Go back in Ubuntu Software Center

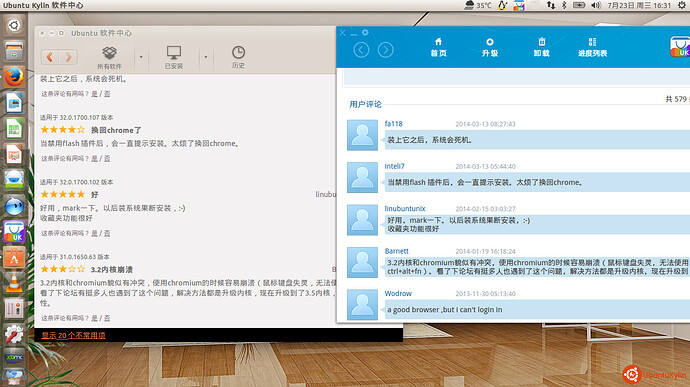50,57
